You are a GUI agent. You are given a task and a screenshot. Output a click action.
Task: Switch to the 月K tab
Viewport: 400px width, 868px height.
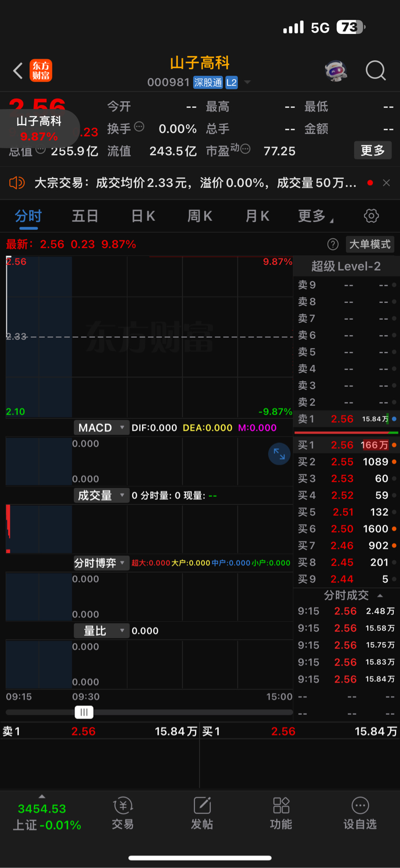(x=257, y=216)
